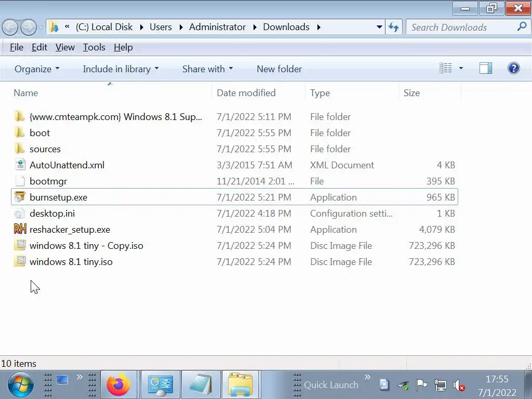Open the Control Panel taskbar icon
The height and width of the screenshot is (399, 532).
tap(160, 385)
